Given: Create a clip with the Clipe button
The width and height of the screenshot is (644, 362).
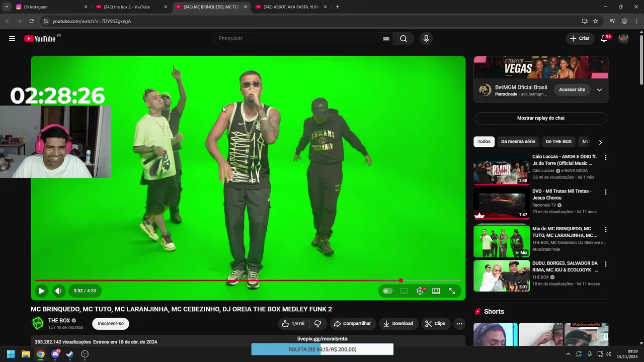Looking at the screenshot, I should (435, 324).
